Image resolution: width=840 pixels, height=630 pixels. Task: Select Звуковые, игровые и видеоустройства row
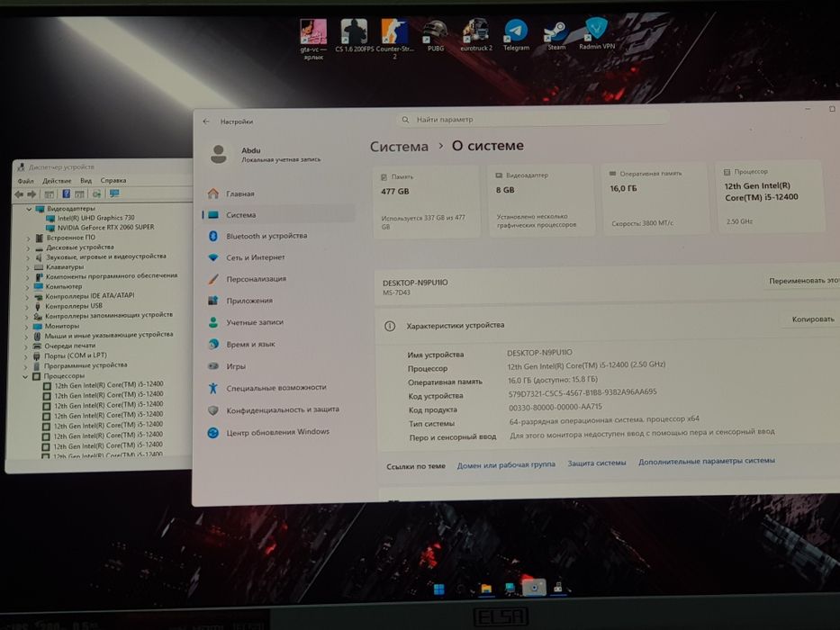coord(105,256)
